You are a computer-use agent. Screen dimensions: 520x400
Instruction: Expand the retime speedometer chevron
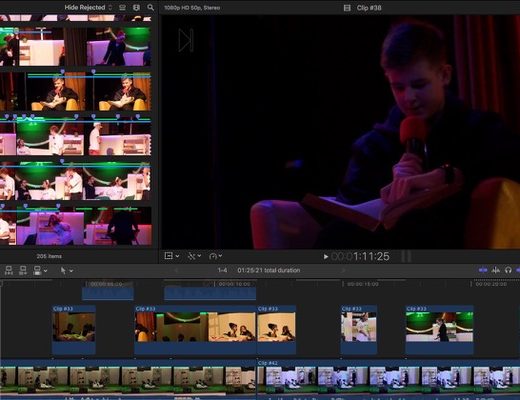[220, 256]
